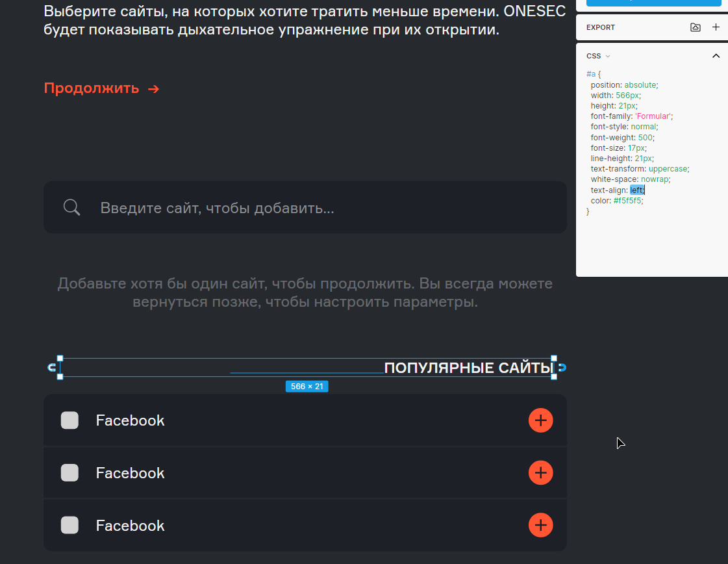Click the left rotate handle of selected text
The image size is (728, 564).
pyautogui.click(x=52, y=368)
